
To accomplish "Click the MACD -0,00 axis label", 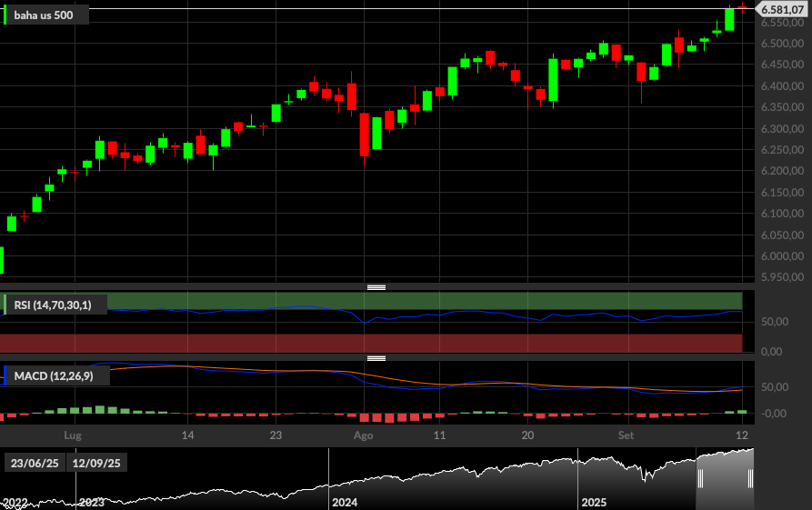I will tap(774, 413).
